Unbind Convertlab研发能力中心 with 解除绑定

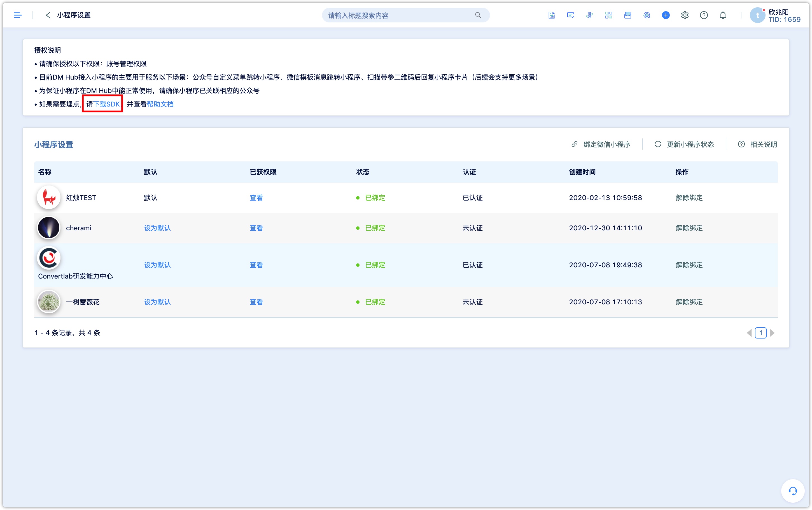point(689,265)
